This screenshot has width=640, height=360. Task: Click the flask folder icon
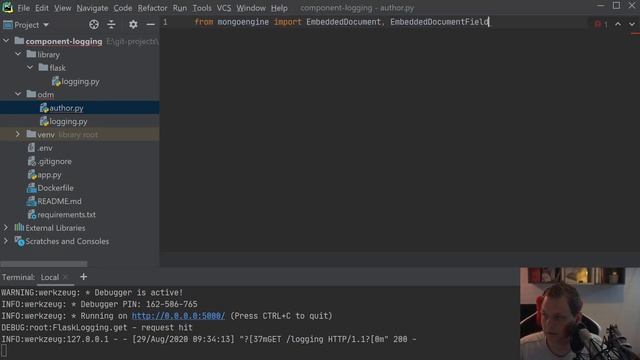click(x=43, y=67)
